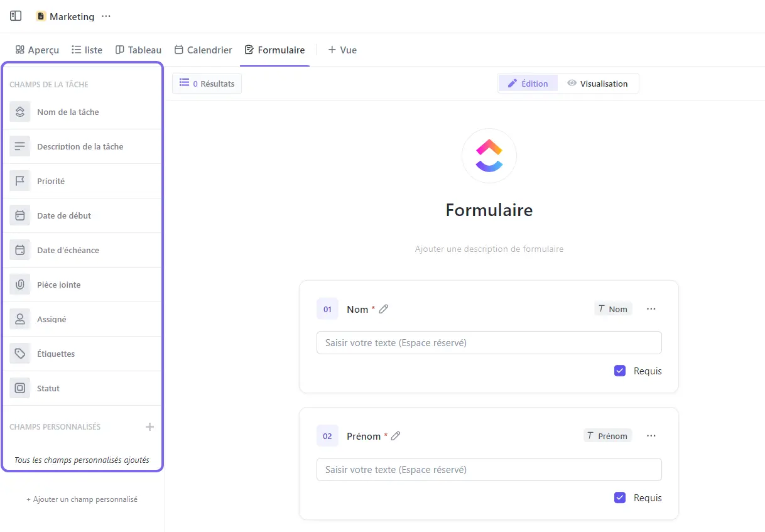Uncheck the Requis checkbox for Prénom
Image resolution: width=765 pixels, height=532 pixels.
coord(620,497)
